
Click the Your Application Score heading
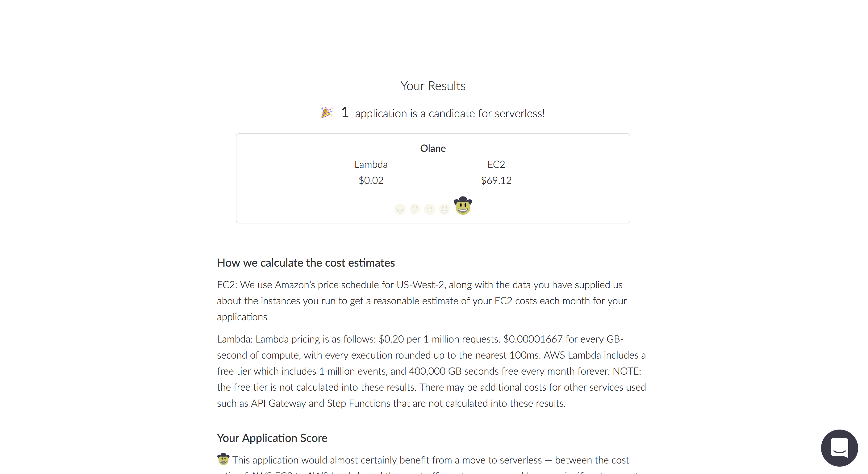(272, 438)
